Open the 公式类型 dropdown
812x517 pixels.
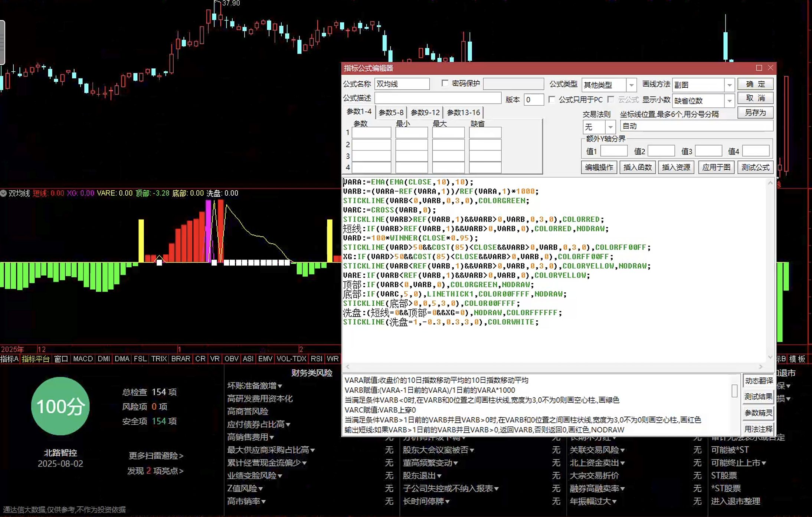click(x=631, y=85)
